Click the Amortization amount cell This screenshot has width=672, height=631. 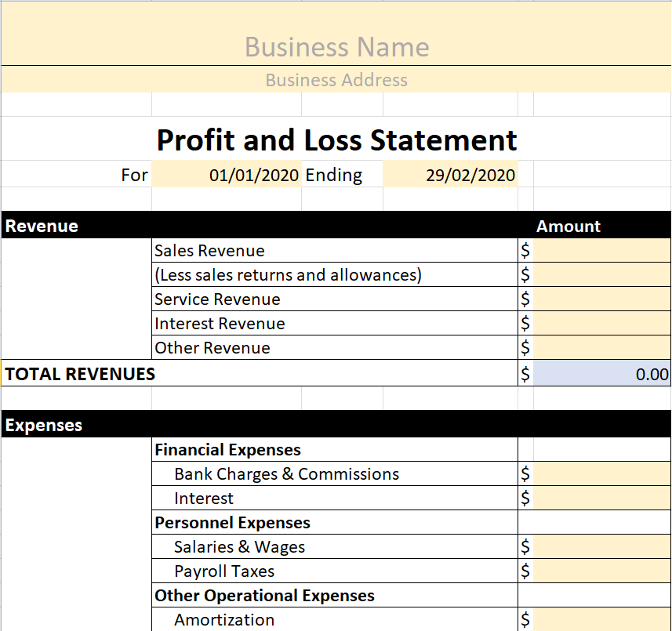[601, 619]
